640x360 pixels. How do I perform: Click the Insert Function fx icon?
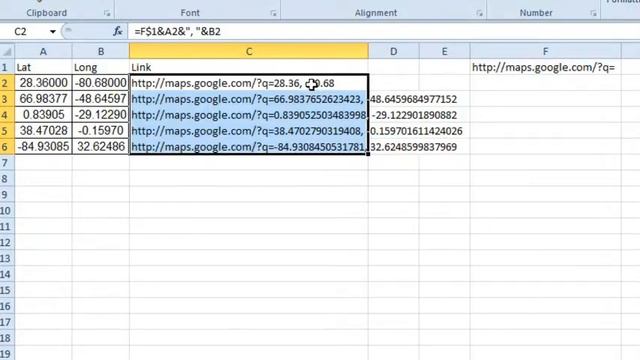118,31
